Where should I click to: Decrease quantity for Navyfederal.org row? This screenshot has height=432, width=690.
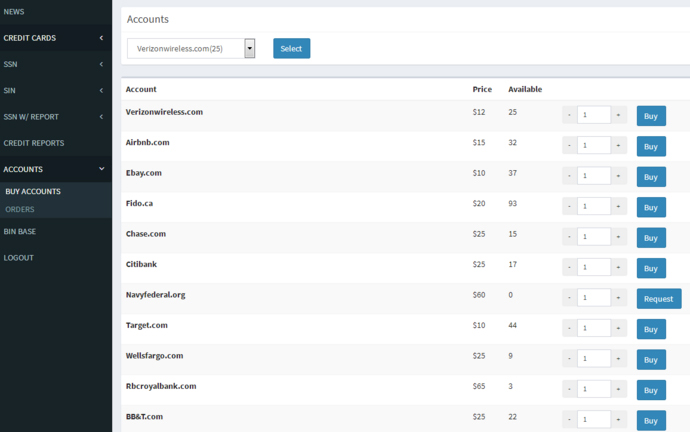coord(569,297)
